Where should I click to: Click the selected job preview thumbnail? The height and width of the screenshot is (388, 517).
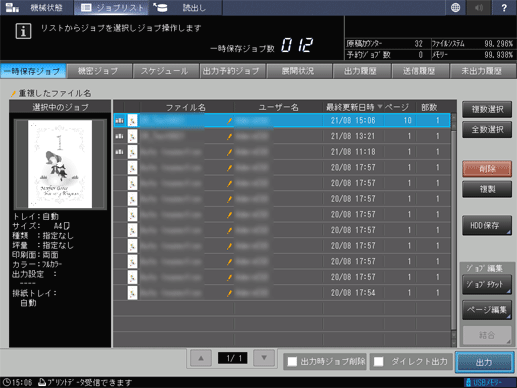tap(60, 164)
